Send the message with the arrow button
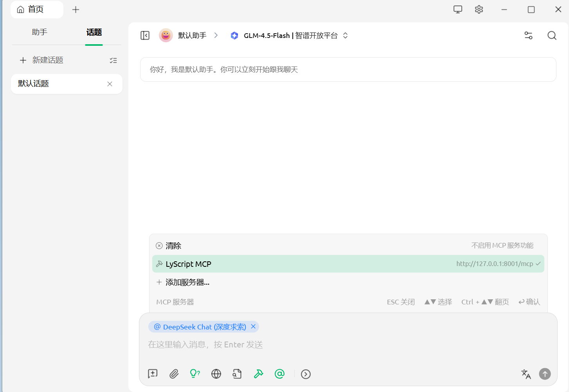 coord(545,374)
